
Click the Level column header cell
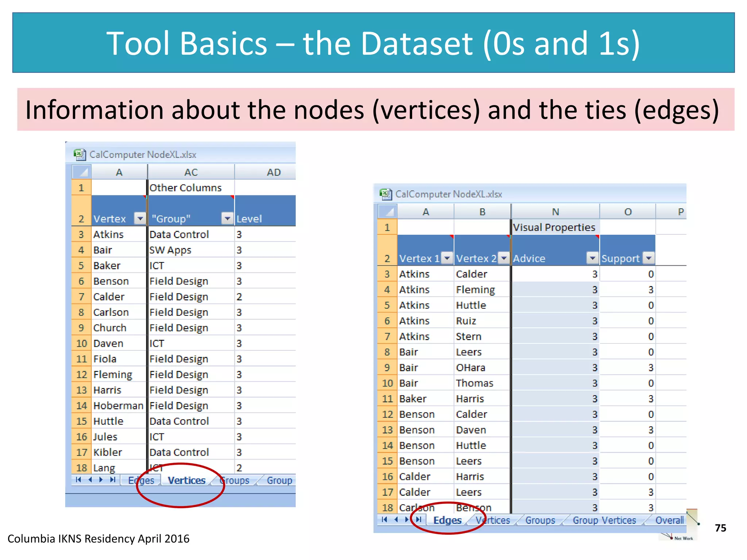(265, 211)
